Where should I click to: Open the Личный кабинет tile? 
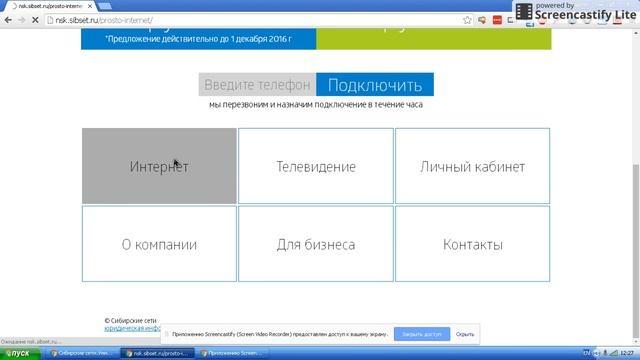point(473,166)
